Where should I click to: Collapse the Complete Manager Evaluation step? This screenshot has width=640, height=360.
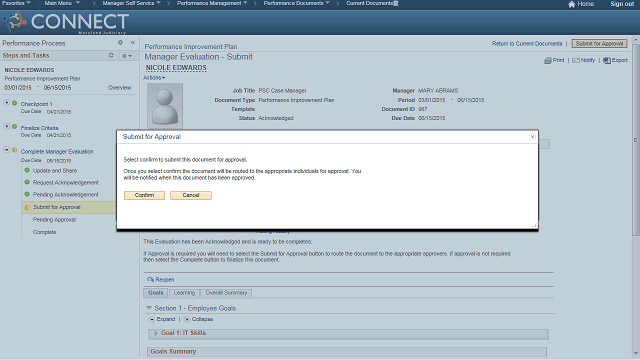(7, 150)
